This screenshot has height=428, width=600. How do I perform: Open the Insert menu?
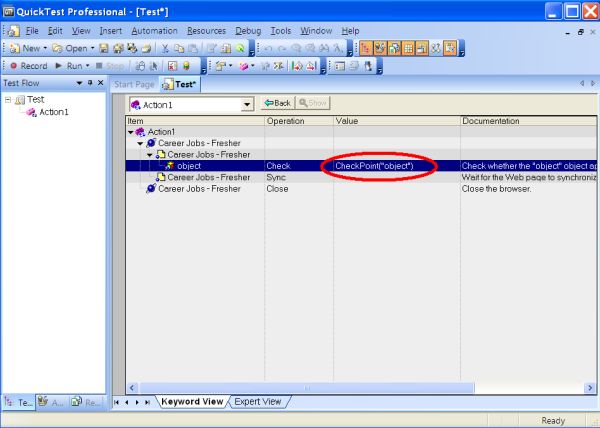111,31
